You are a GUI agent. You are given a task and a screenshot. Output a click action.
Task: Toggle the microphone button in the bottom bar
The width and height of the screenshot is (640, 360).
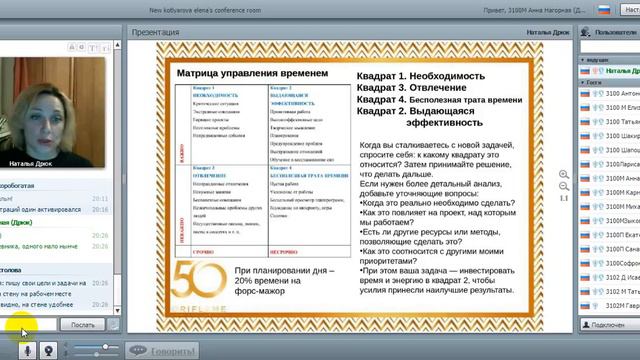pyautogui.click(x=27, y=351)
